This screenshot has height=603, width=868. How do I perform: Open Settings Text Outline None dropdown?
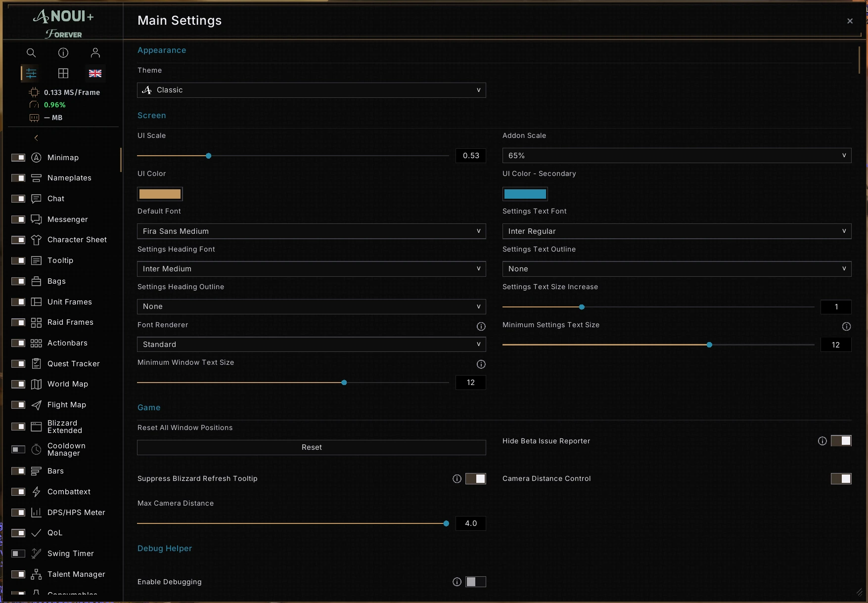[x=677, y=268]
